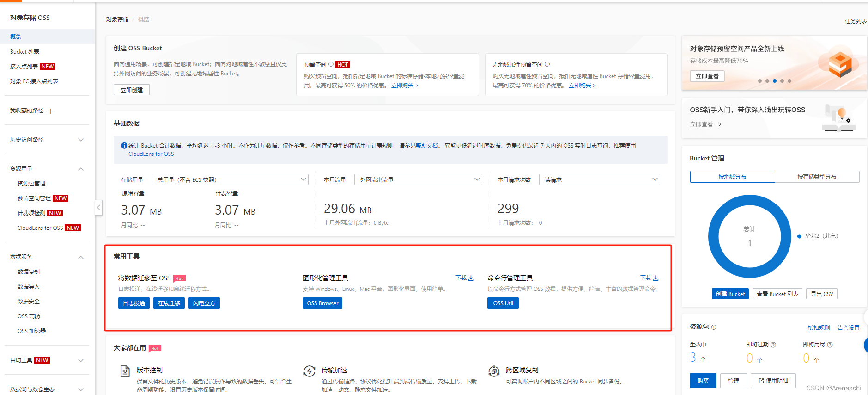868x395 pixels.
Task: Click the 创建 Bucket button
Action: (730, 294)
